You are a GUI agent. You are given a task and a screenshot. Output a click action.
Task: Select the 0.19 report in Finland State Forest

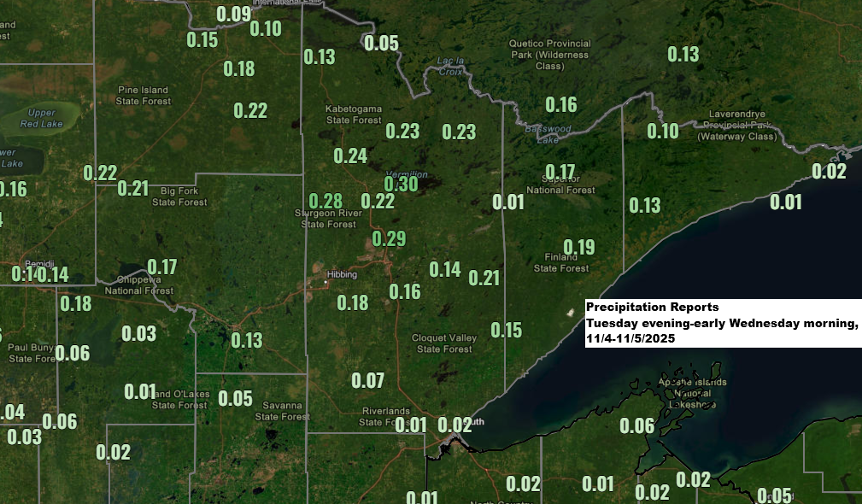[x=580, y=246]
